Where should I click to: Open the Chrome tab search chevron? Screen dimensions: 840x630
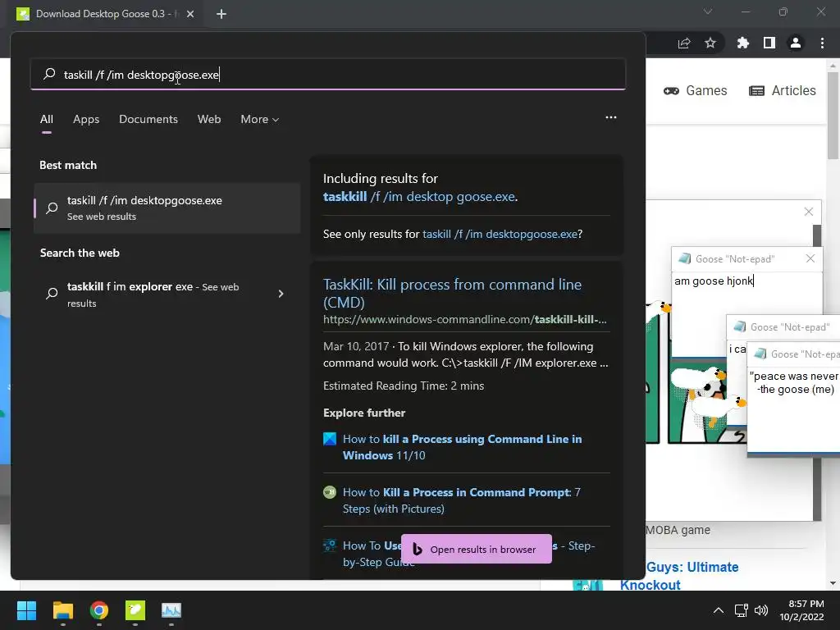click(x=708, y=11)
